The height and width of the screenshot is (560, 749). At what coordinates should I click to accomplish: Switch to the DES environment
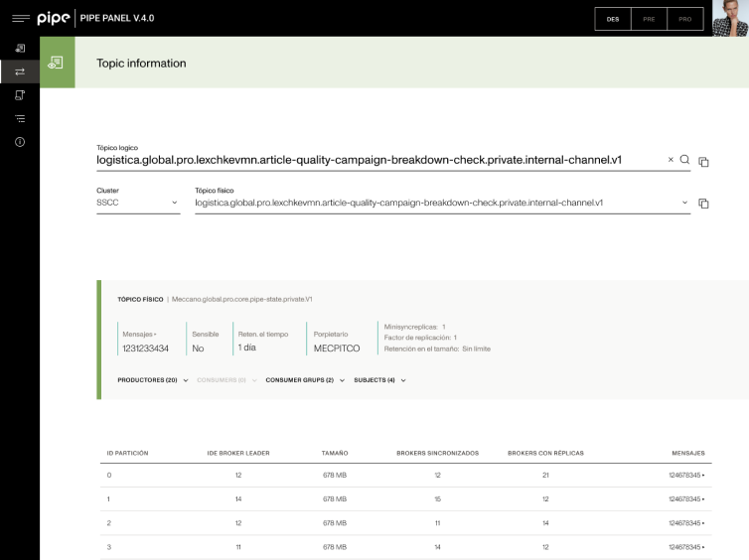[613, 19]
